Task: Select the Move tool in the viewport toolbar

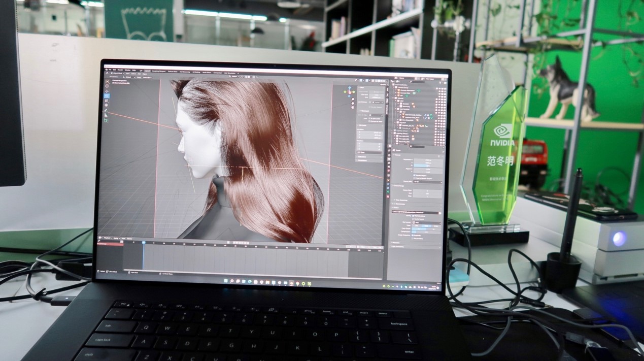Action: click(x=107, y=91)
